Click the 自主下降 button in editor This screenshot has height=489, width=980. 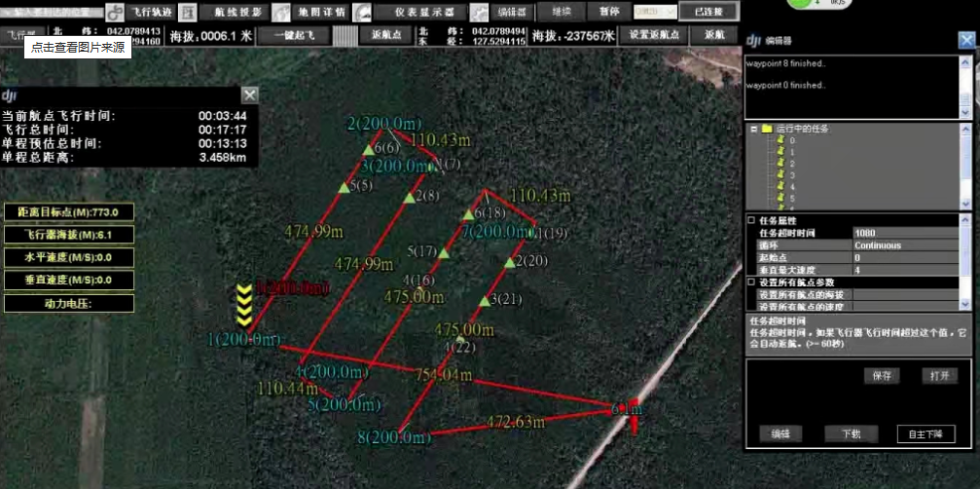[925, 433]
